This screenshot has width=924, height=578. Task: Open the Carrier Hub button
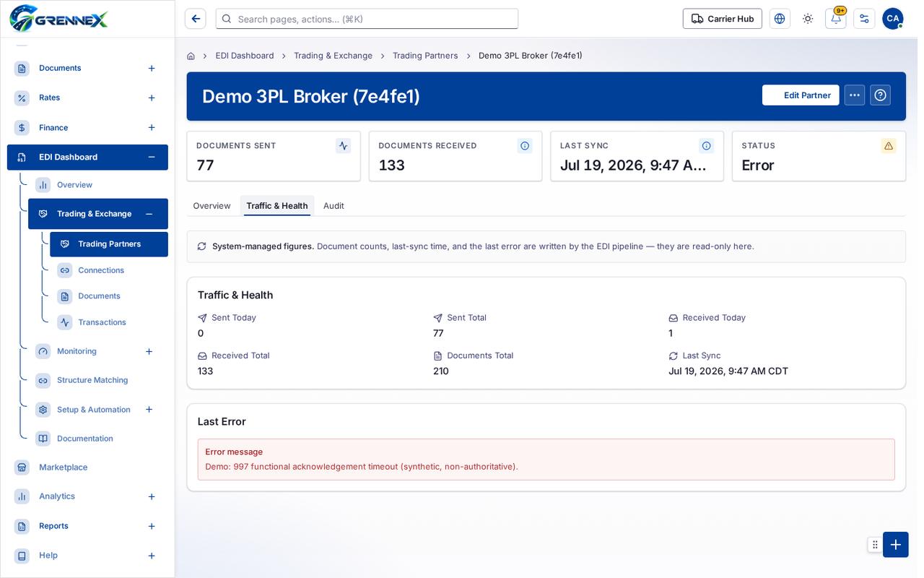pos(723,19)
